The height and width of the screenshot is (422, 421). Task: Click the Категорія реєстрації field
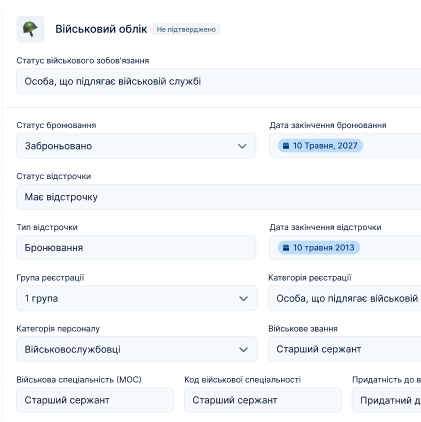point(345,298)
